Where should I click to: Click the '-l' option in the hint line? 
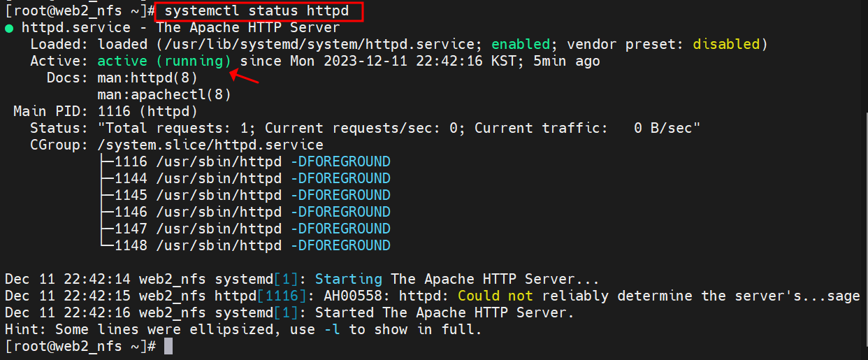point(332,329)
